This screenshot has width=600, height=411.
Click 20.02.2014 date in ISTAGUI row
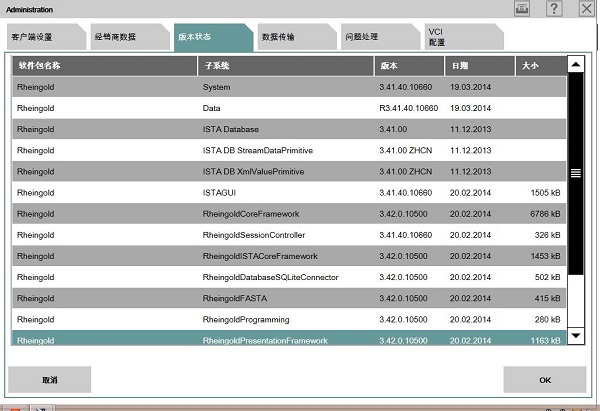pyautogui.click(x=470, y=192)
